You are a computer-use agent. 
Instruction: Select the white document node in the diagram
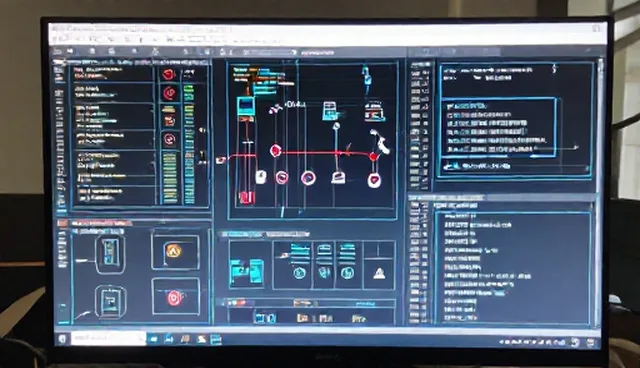(261, 177)
